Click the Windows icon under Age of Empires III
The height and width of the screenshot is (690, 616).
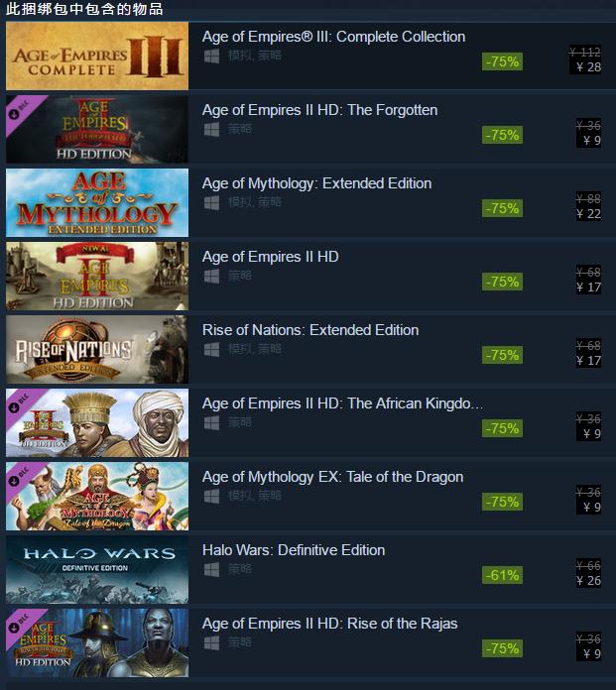212,57
